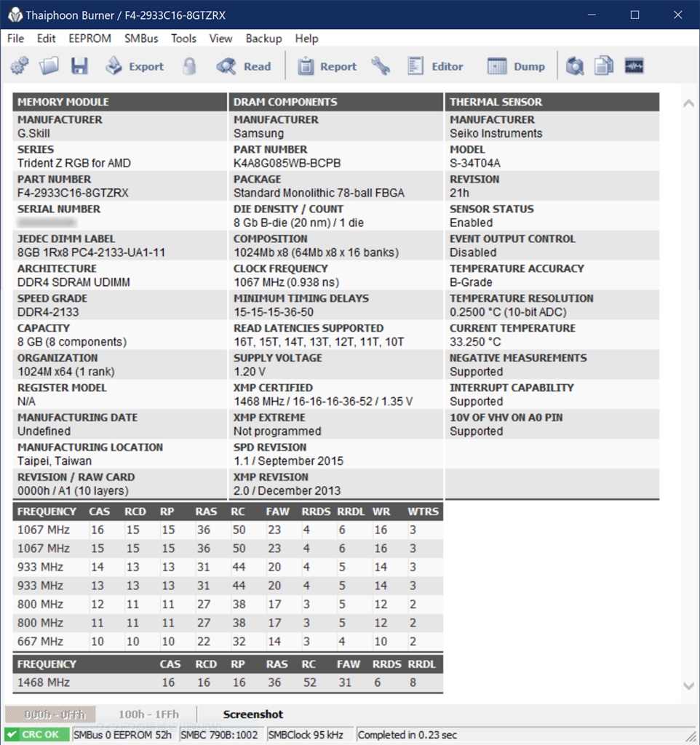The image size is (700, 745).
Task: Open the Report view
Action: (327, 66)
